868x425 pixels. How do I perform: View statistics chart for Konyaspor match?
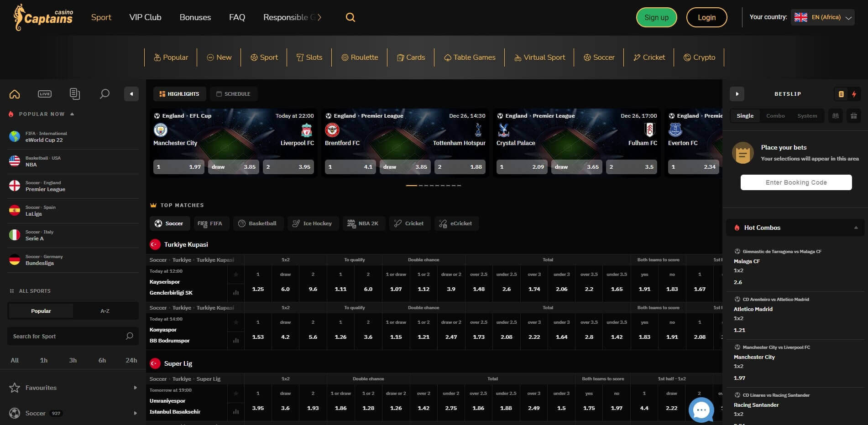coord(236,340)
